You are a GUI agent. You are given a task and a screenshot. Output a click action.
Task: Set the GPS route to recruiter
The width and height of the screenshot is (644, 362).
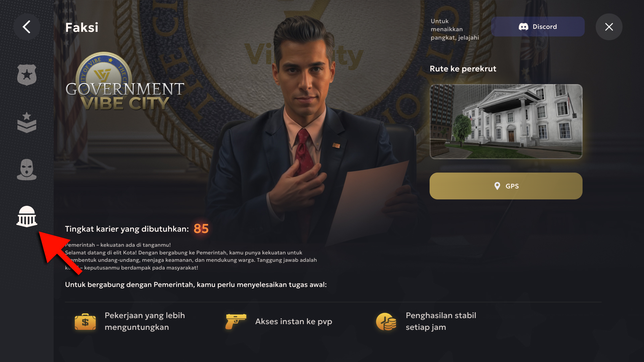click(506, 186)
